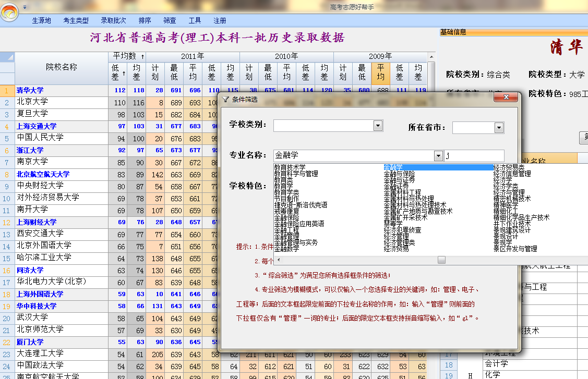Select 会计学 in the right panel list
The image size is (588, 379).
pos(496,364)
